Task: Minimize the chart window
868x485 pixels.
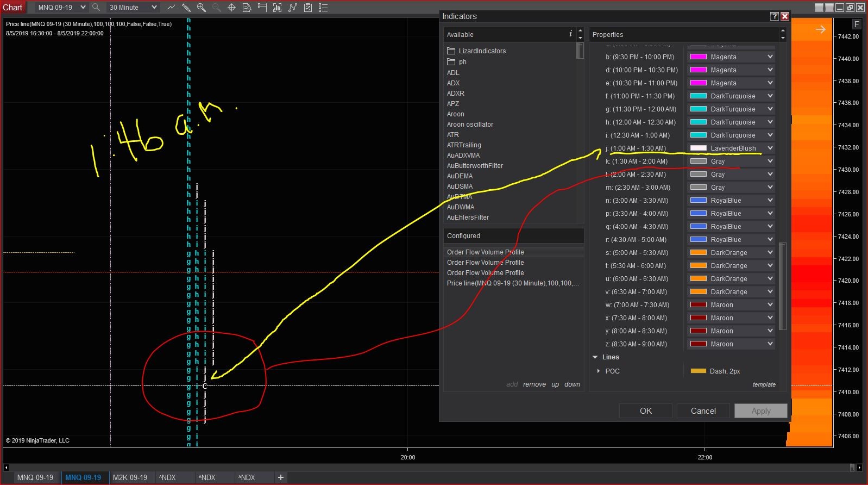Action: click(x=840, y=8)
